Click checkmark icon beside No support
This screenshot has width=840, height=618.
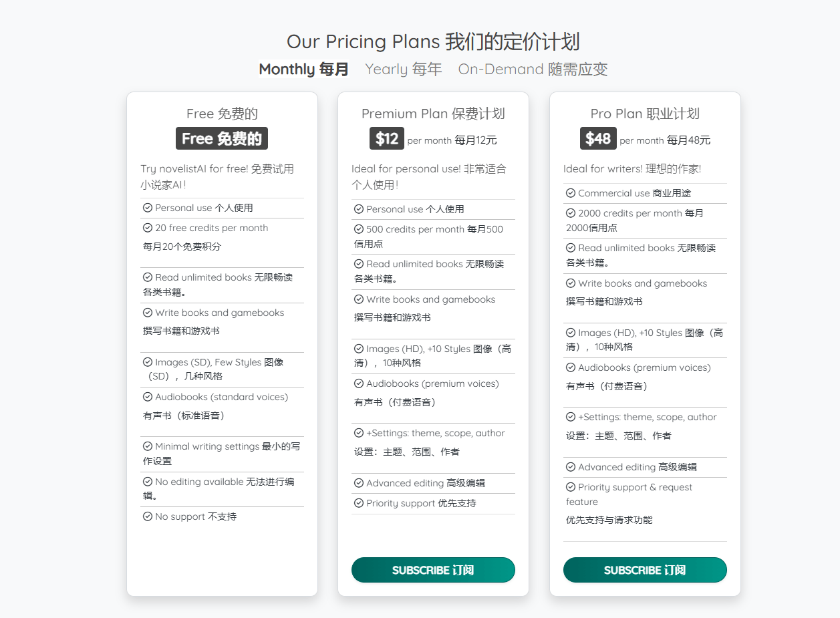[x=148, y=516]
